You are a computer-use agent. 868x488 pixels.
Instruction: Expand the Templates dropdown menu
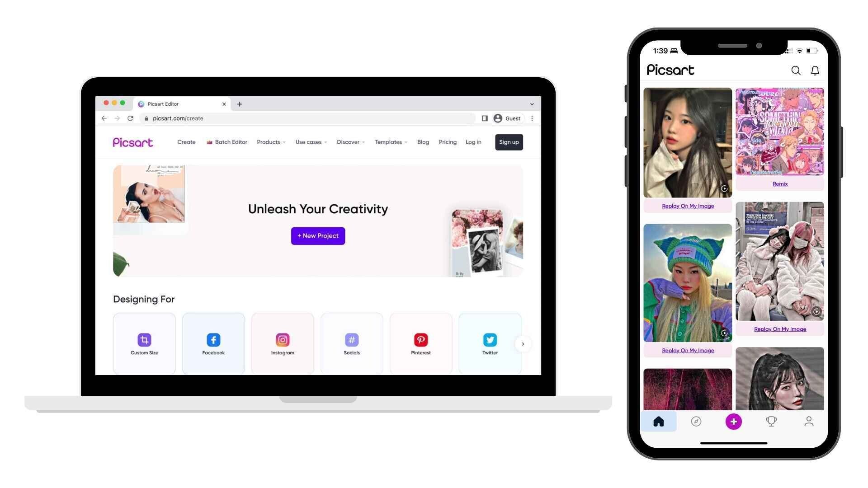click(x=390, y=142)
